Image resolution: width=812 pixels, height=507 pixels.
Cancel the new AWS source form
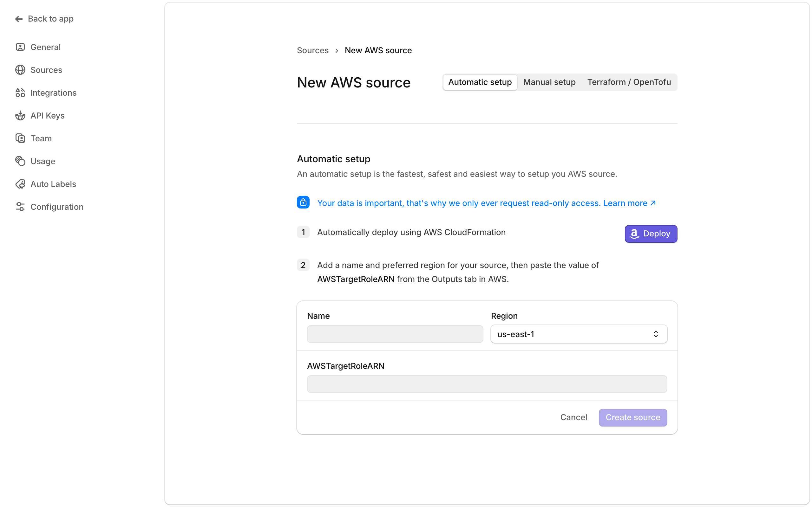573,417
